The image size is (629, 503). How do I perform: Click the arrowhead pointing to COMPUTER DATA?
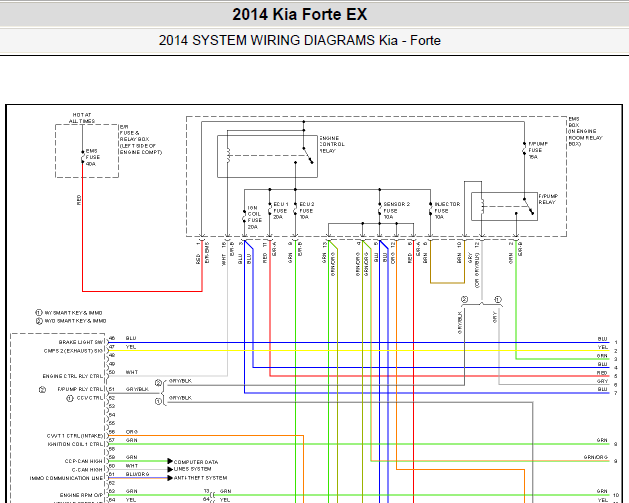click(x=170, y=461)
